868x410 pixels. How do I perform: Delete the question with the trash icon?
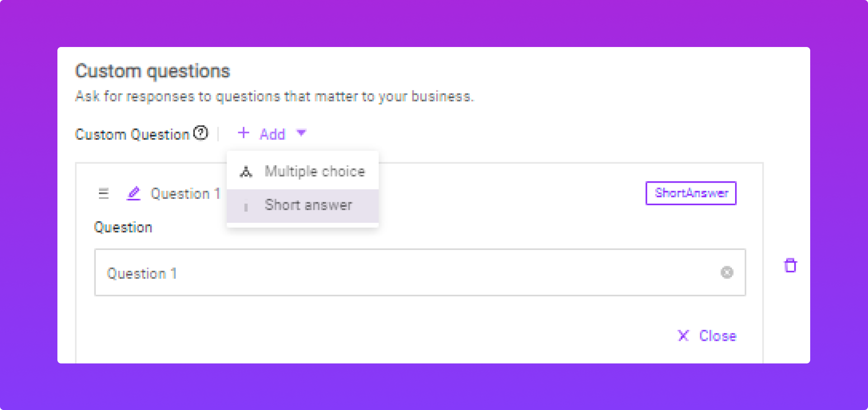click(x=790, y=265)
